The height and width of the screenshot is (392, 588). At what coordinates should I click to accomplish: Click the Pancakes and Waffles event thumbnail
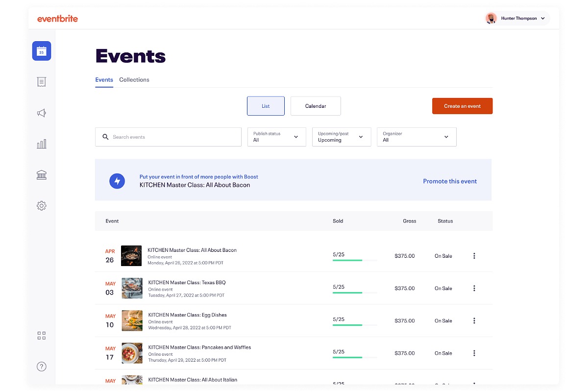pos(132,353)
